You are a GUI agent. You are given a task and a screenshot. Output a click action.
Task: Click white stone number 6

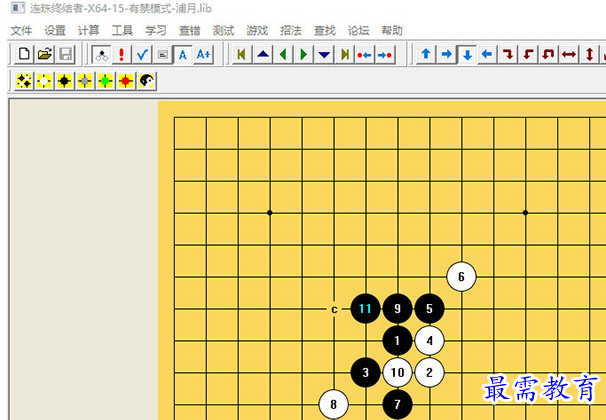[x=461, y=277]
